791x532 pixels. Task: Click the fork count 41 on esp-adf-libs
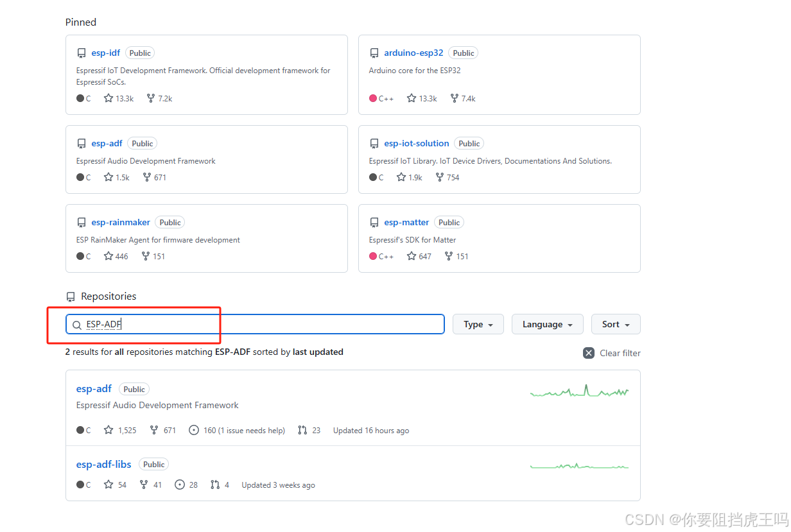click(150, 485)
